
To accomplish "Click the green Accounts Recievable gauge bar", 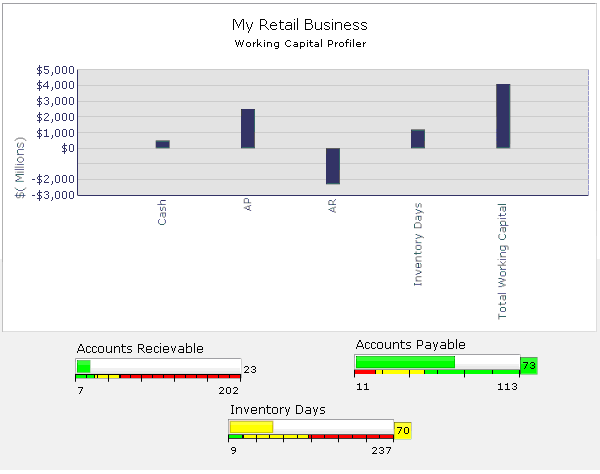I will click(83, 366).
